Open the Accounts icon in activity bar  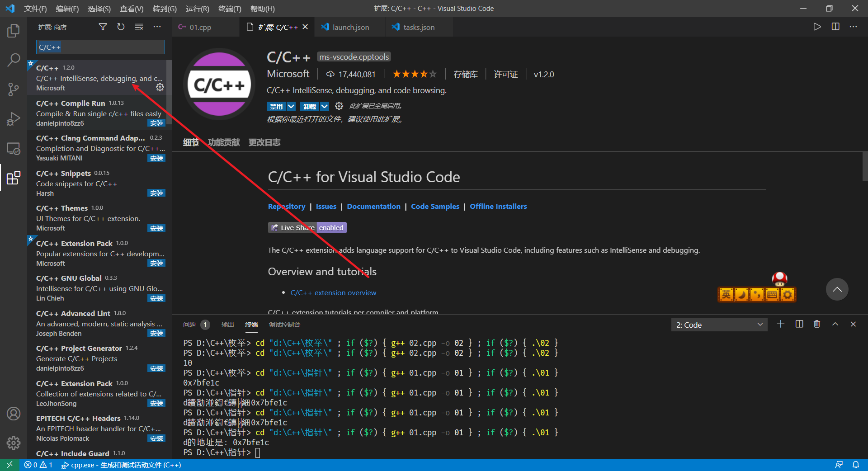[14, 414]
